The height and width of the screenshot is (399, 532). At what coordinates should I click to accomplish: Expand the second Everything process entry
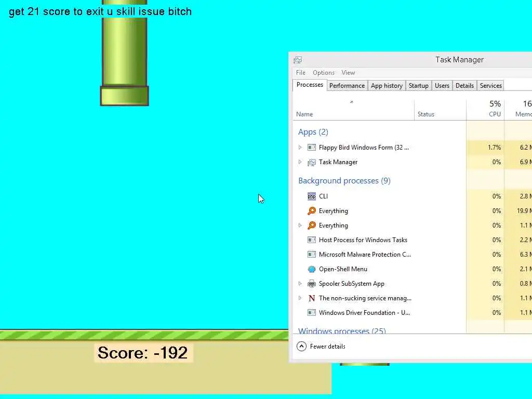pyautogui.click(x=300, y=225)
